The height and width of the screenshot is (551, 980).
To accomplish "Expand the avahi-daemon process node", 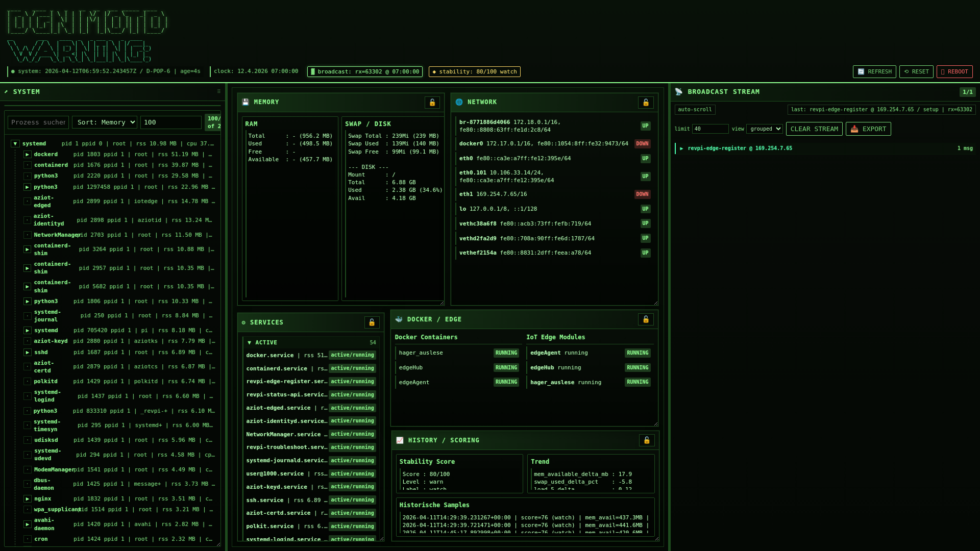I will 28,524.
